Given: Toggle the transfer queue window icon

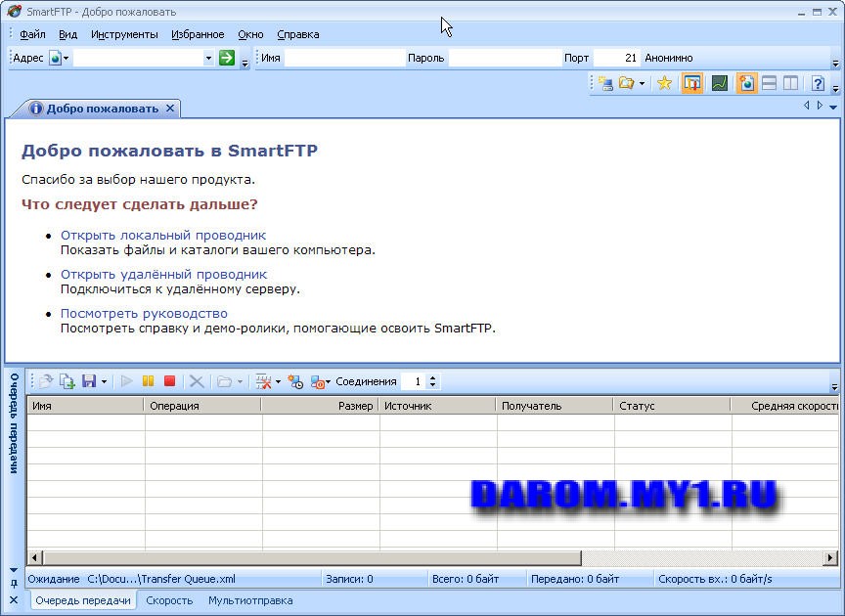Looking at the screenshot, I should point(692,83).
